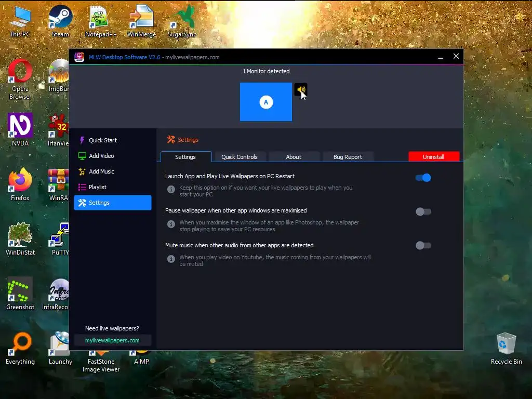
Task: Click the NVDA desktop icon
Action: point(20,130)
